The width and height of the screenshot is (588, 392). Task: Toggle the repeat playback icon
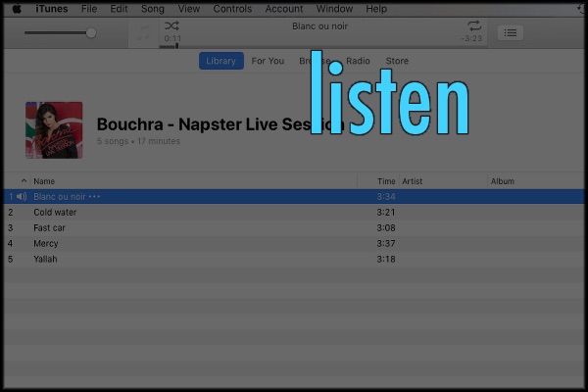(x=474, y=25)
